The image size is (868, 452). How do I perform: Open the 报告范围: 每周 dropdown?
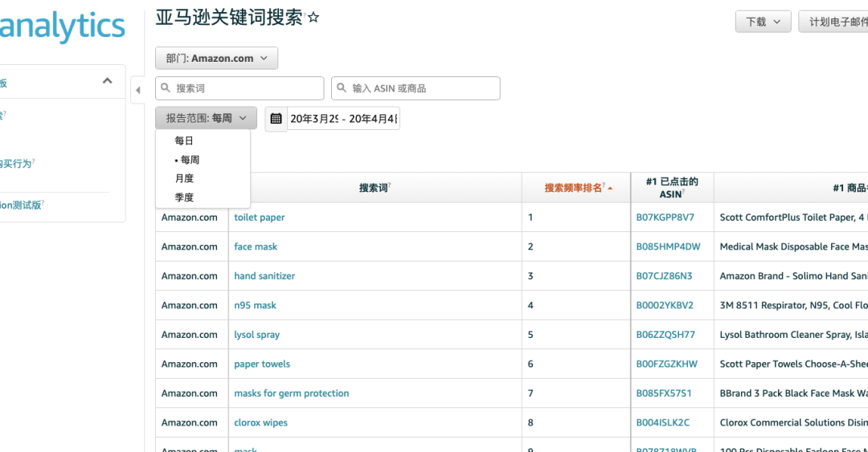tap(206, 118)
